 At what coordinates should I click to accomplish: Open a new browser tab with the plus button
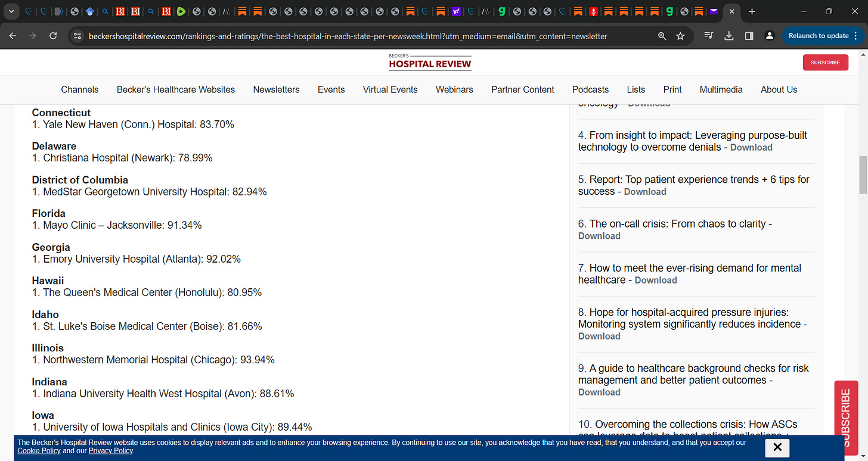(x=752, y=11)
